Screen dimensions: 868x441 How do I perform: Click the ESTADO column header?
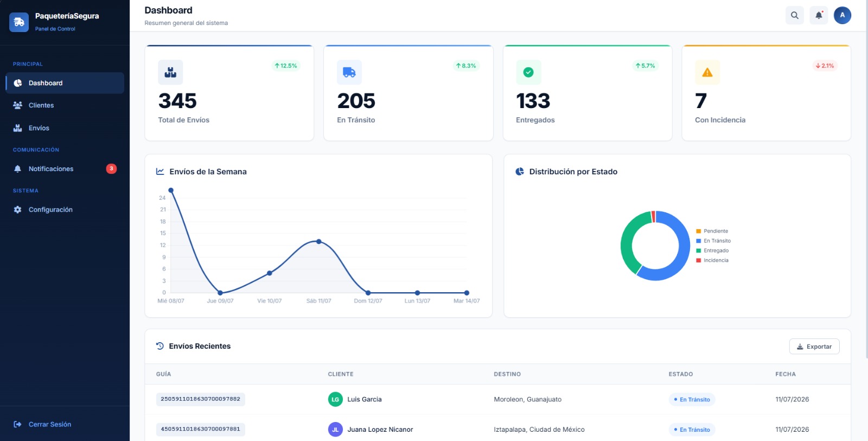pos(681,374)
